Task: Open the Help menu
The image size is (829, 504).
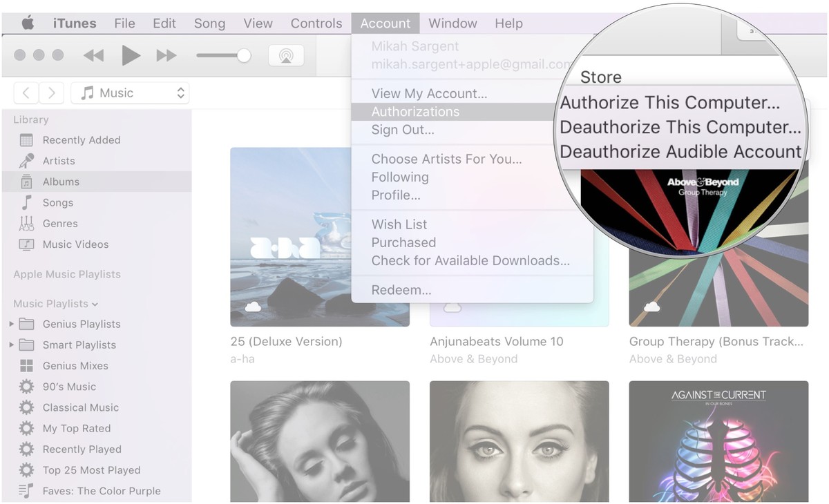Action: click(508, 23)
